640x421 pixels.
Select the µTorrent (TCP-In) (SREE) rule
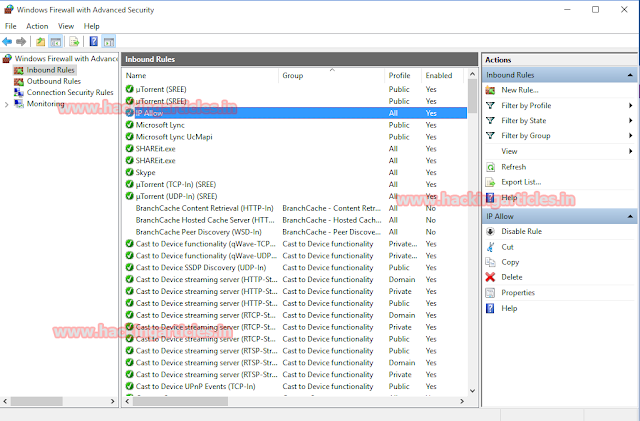pyautogui.click(x=296, y=184)
